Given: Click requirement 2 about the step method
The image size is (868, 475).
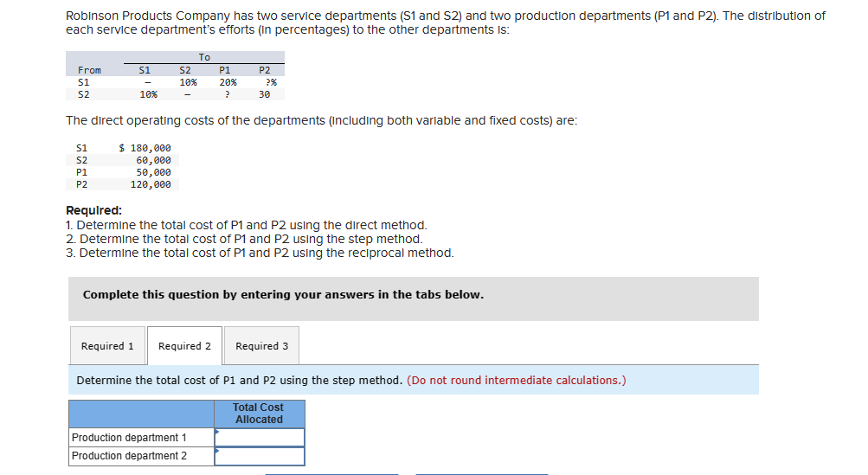Looking at the screenshot, I should [244, 239].
